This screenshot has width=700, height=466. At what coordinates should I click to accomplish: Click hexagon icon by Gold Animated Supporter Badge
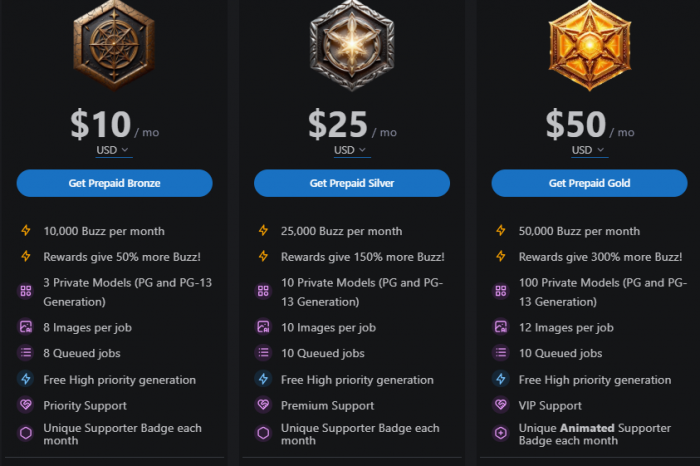click(501, 434)
